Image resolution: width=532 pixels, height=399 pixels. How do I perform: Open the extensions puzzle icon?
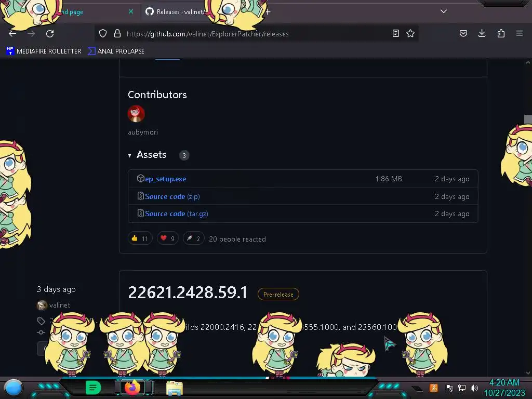tap(501, 33)
